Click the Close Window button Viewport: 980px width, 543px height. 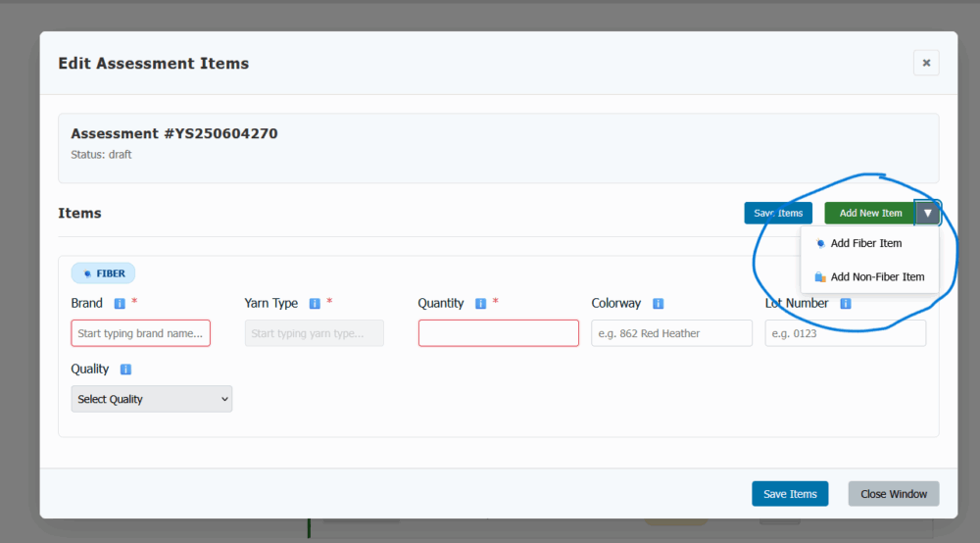[893, 494]
